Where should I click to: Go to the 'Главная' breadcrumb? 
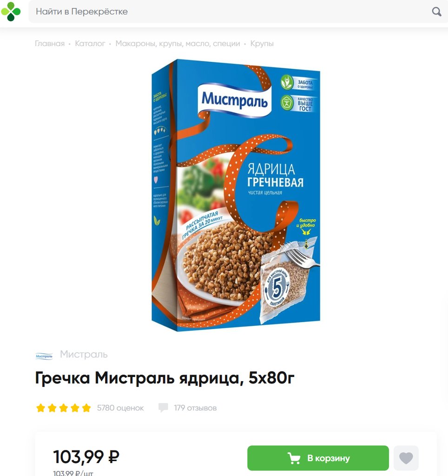click(x=50, y=44)
